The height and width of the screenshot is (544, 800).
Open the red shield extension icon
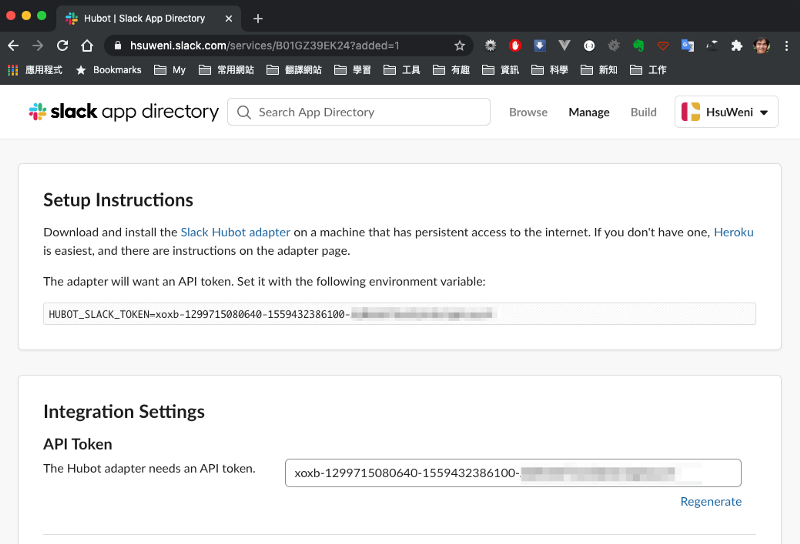point(663,46)
